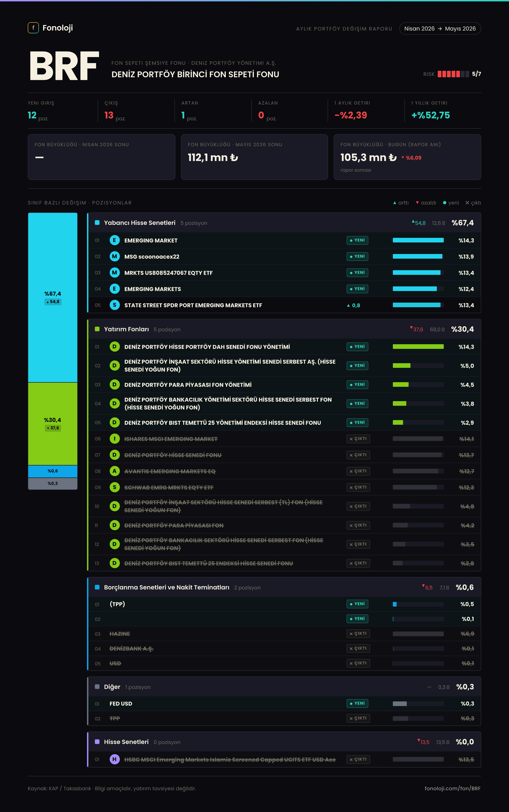Click the allocation bar in MRKTS US8085247067 row
Screen dimensions: 509x812
(x=418, y=273)
